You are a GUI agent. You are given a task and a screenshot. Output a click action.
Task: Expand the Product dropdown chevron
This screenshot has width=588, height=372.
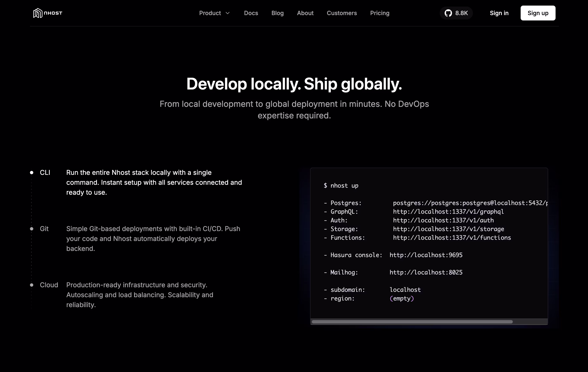tap(228, 13)
